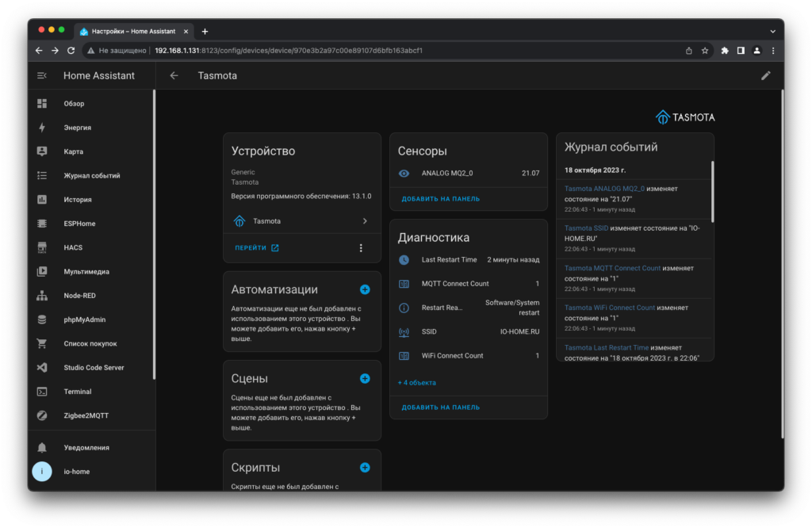Click the Мультимедиа media icon
Screen dimensions: 812x528
42,271
